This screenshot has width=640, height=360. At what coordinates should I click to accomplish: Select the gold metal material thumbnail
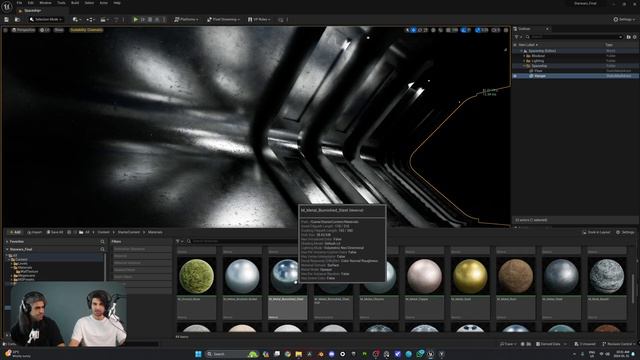click(x=470, y=276)
